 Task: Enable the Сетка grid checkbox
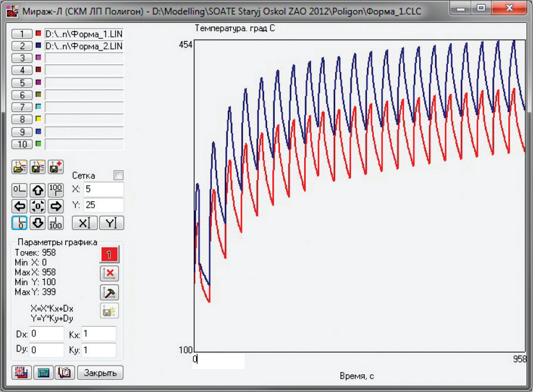tap(119, 175)
